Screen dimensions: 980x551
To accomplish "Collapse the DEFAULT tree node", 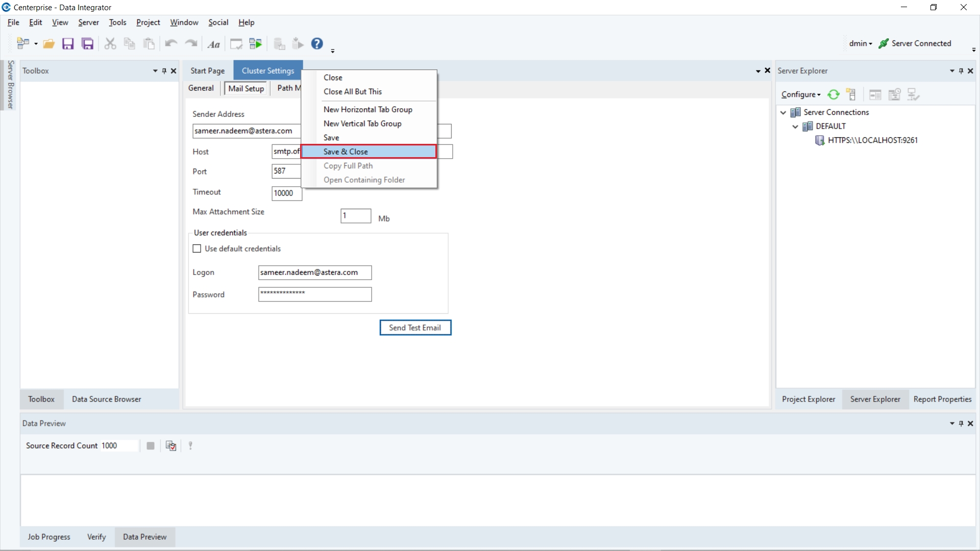I will (795, 127).
